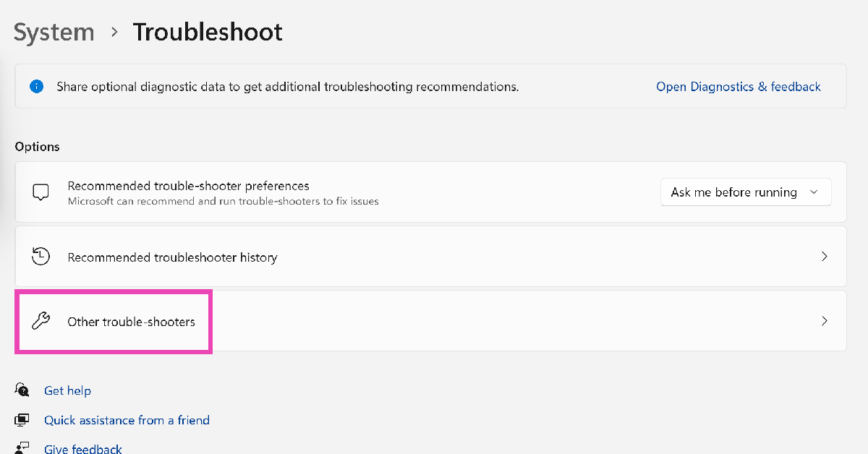
Task: Click the clock history icon
Action: 41,257
